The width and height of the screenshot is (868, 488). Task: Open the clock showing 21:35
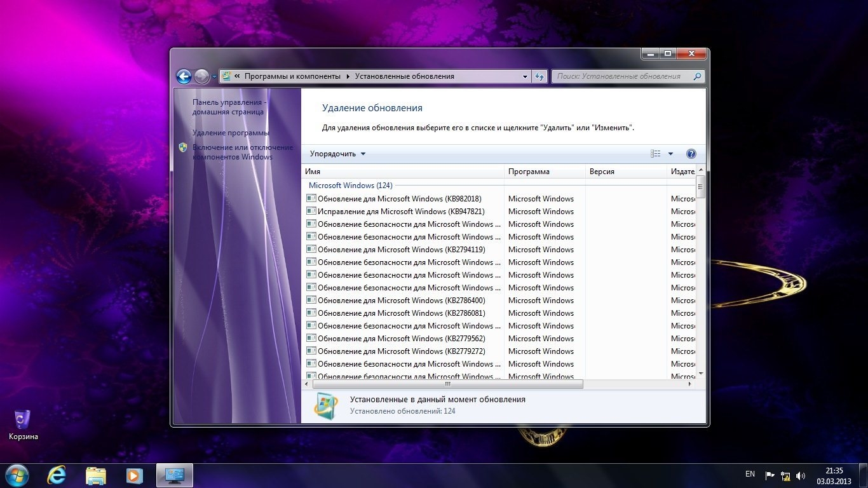pyautogui.click(x=834, y=475)
